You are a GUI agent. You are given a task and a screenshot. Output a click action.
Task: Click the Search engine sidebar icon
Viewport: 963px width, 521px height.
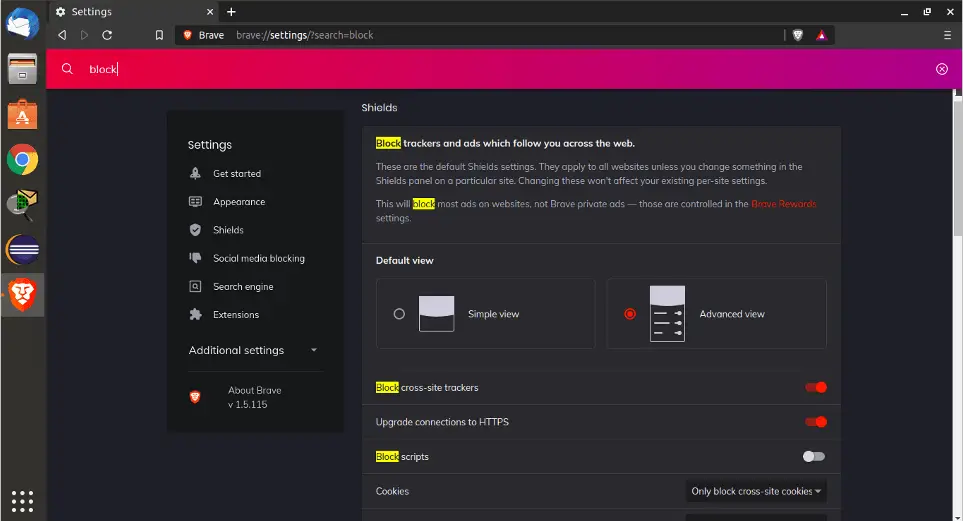[195, 286]
